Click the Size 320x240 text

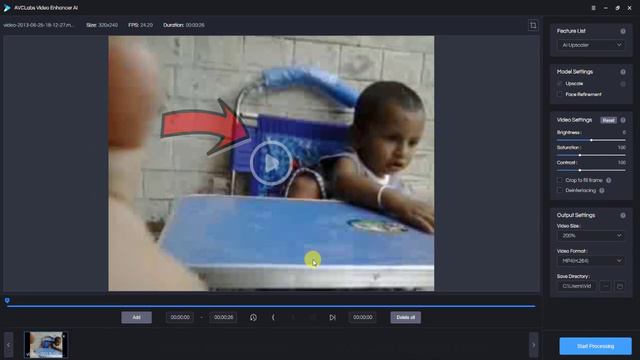point(102,25)
